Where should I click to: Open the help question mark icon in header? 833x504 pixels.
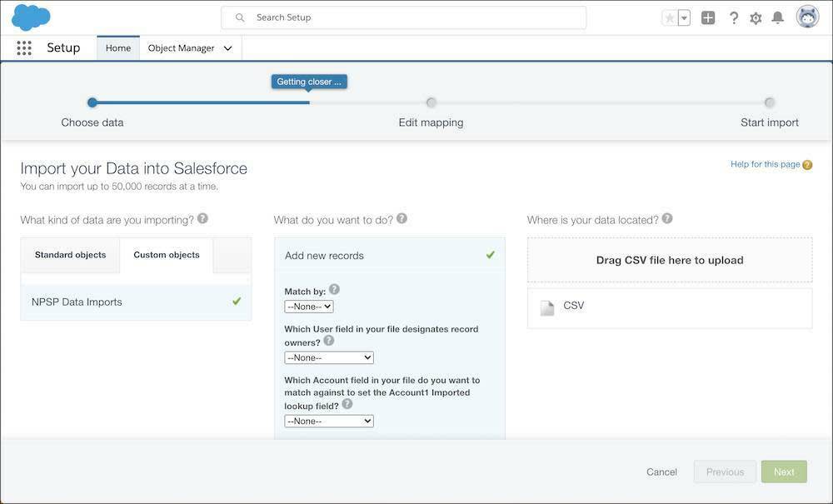click(734, 18)
